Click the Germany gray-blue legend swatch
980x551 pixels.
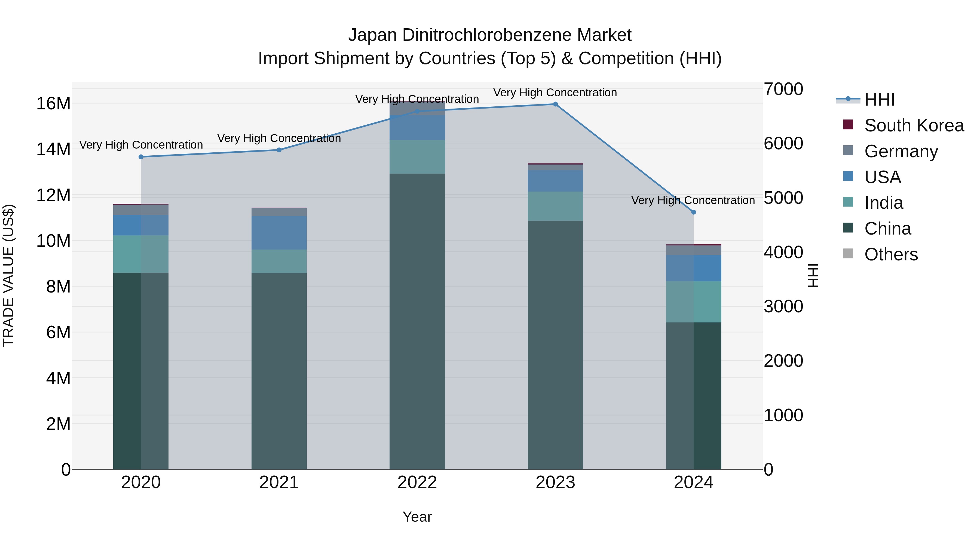tap(848, 150)
